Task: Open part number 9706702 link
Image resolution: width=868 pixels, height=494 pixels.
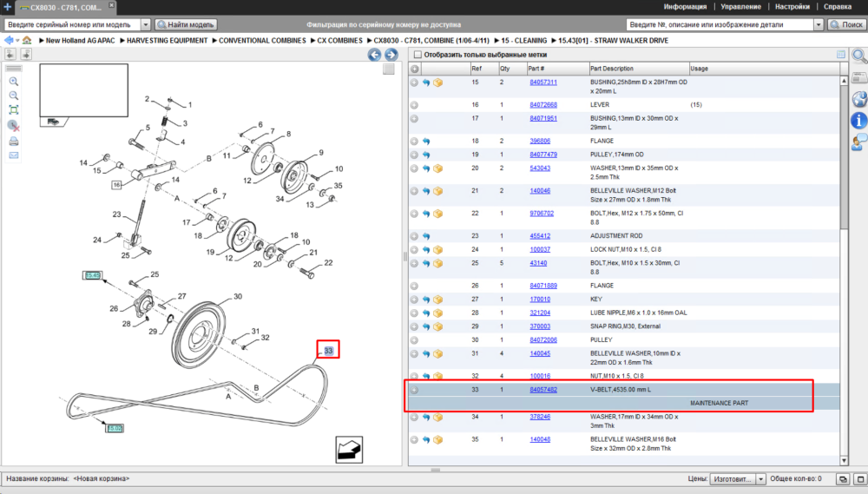Action: pyautogui.click(x=542, y=214)
